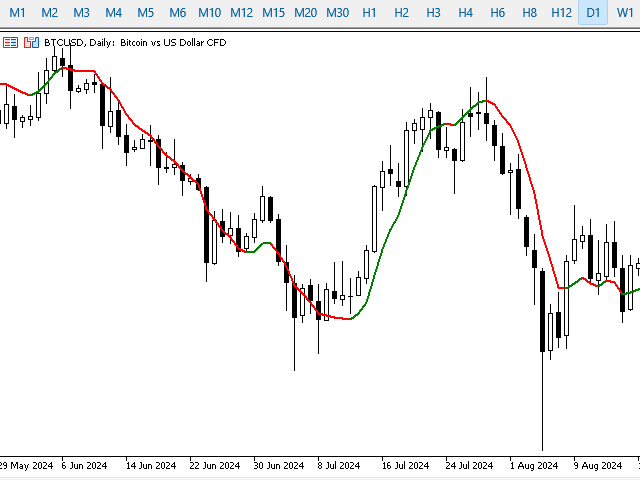
Task: Switch chart to M6 timeframe
Action: pyautogui.click(x=178, y=13)
